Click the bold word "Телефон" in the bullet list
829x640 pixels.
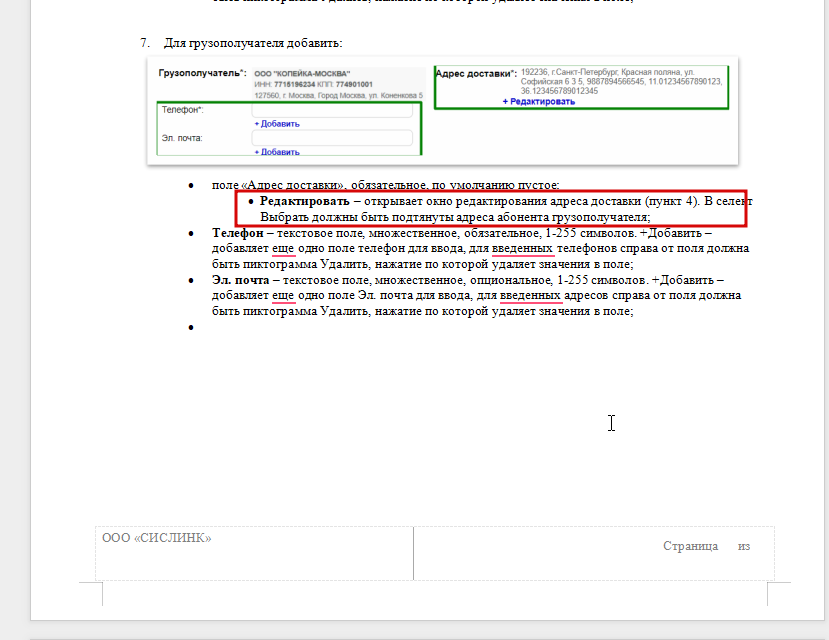[x=237, y=233]
